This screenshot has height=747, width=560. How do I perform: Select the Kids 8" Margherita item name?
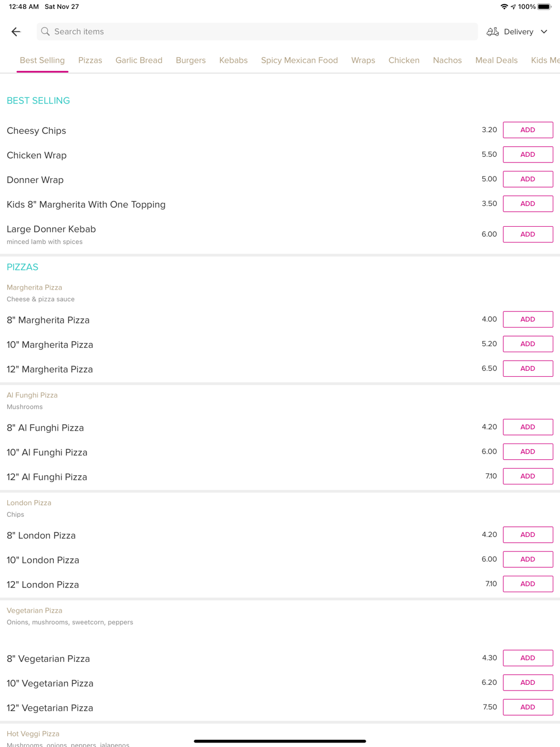(86, 204)
